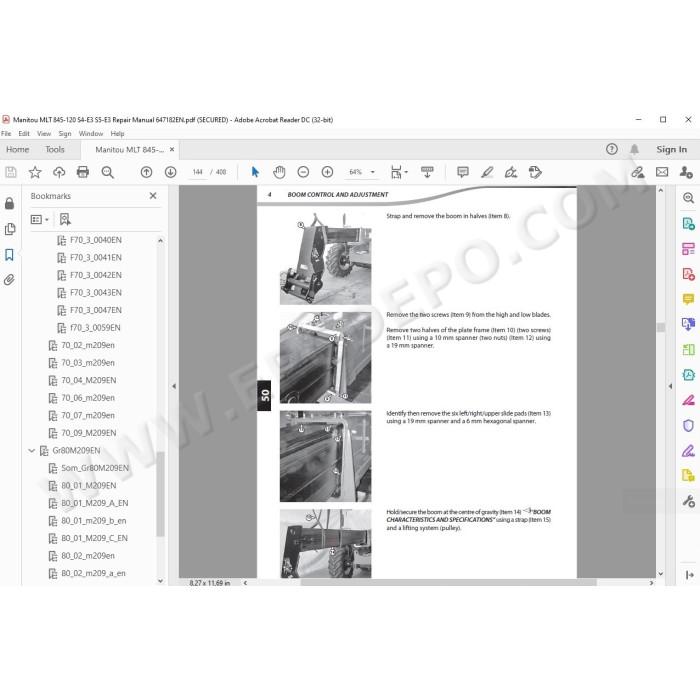Open bookmark F70_3_0043EN
Image resolution: width=700 pixels, height=700 pixels.
[96, 293]
